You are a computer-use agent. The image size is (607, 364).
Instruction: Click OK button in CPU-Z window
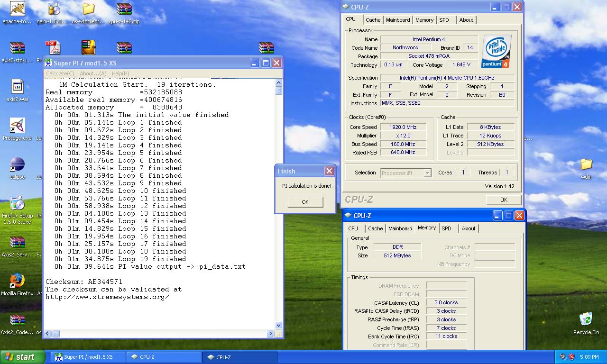click(504, 200)
